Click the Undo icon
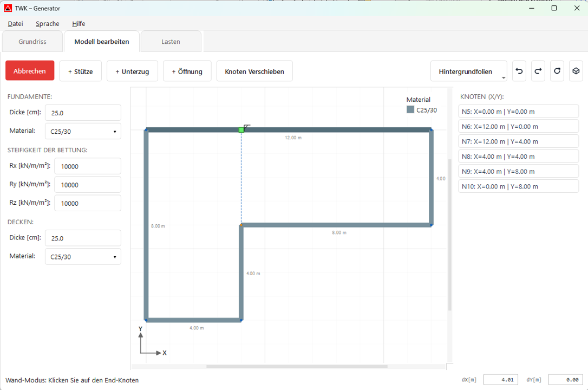 tap(519, 71)
